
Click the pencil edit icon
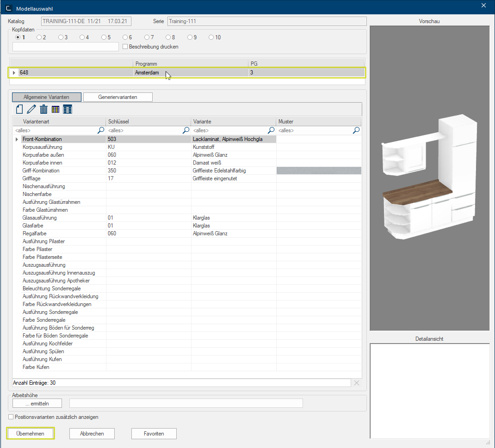click(31, 110)
